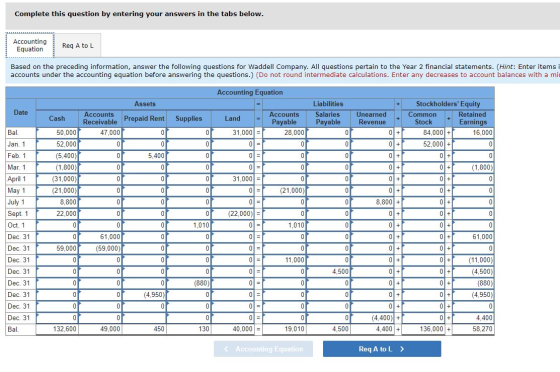Image resolution: width=560 pixels, height=372 pixels.
Task: Click the greyed Accounting Equation back button
Action: pyautogui.click(x=263, y=349)
